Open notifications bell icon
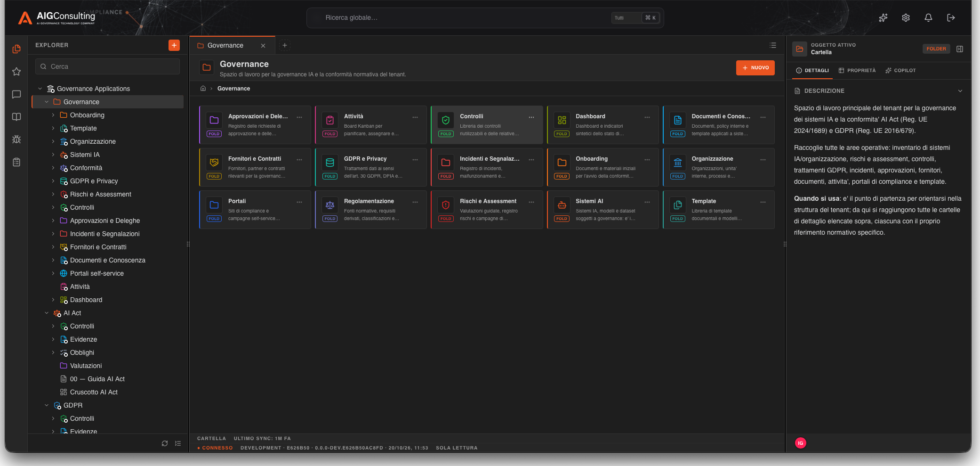Viewport: 980px width, 466px height. coord(928,18)
